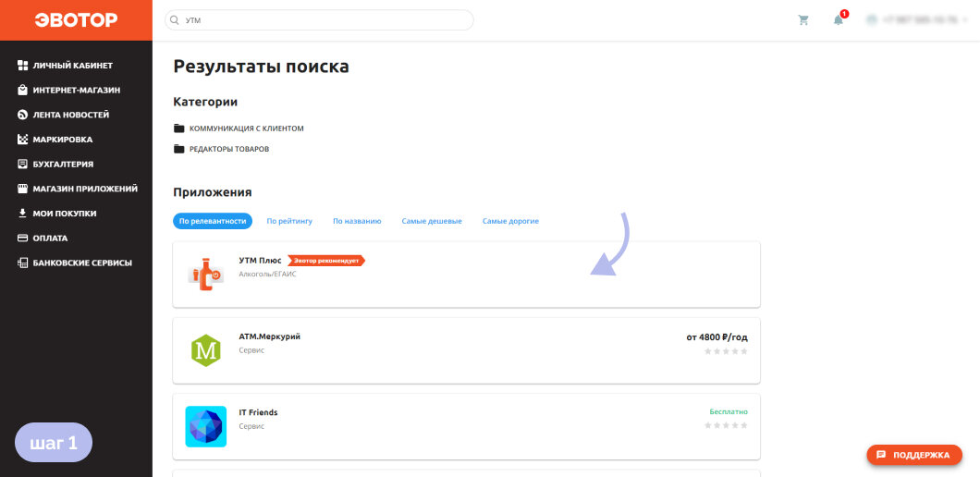980x477 pixels.
Task: Click the Результаты поиска heading
Action: pyautogui.click(x=262, y=67)
